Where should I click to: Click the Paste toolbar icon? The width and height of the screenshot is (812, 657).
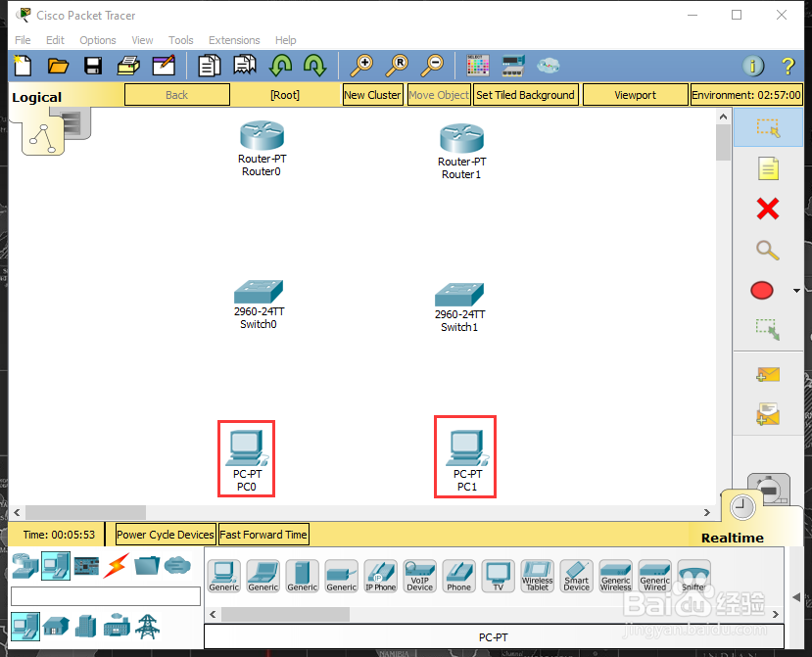pos(245,66)
